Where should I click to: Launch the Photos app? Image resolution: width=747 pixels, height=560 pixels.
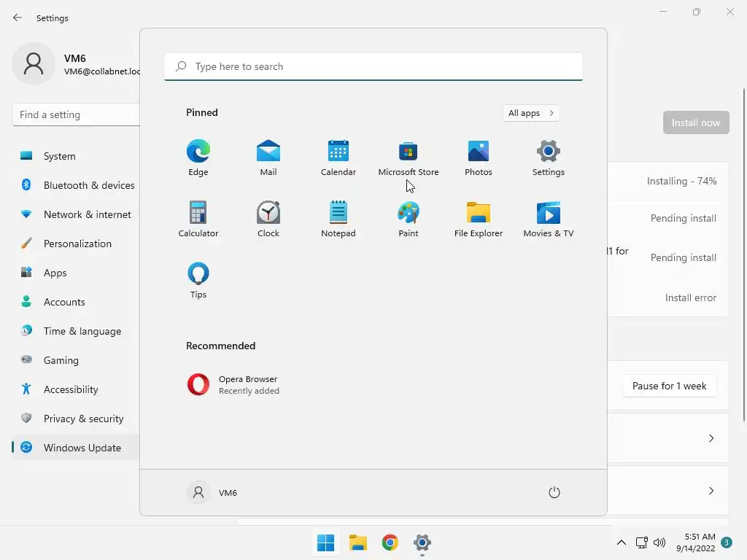point(479,157)
